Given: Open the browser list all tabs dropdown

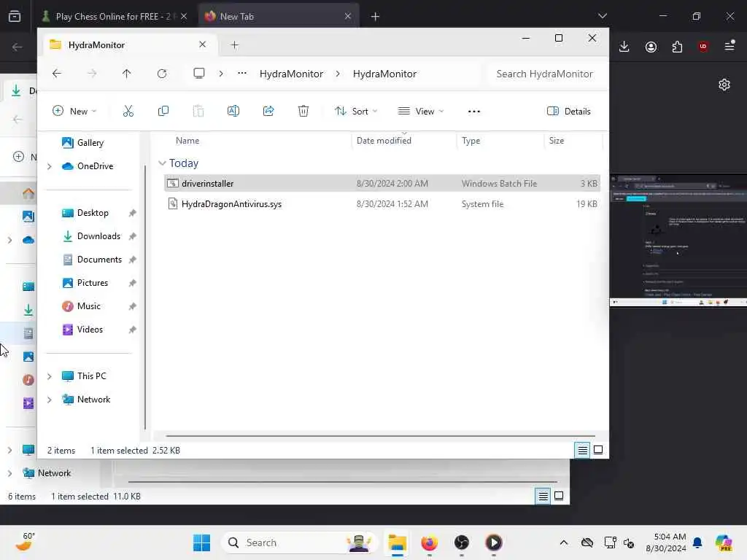Looking at the screenshot, I should (602, 16).
